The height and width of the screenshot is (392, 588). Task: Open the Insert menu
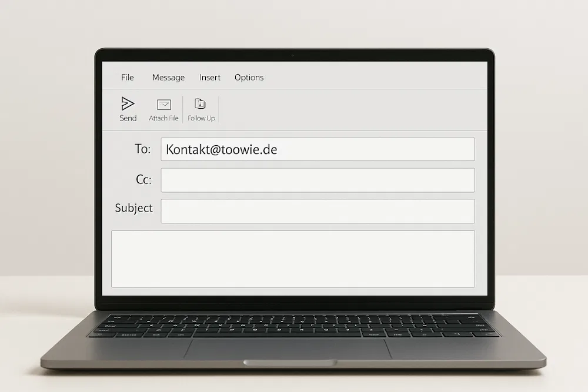coord(210,77)
